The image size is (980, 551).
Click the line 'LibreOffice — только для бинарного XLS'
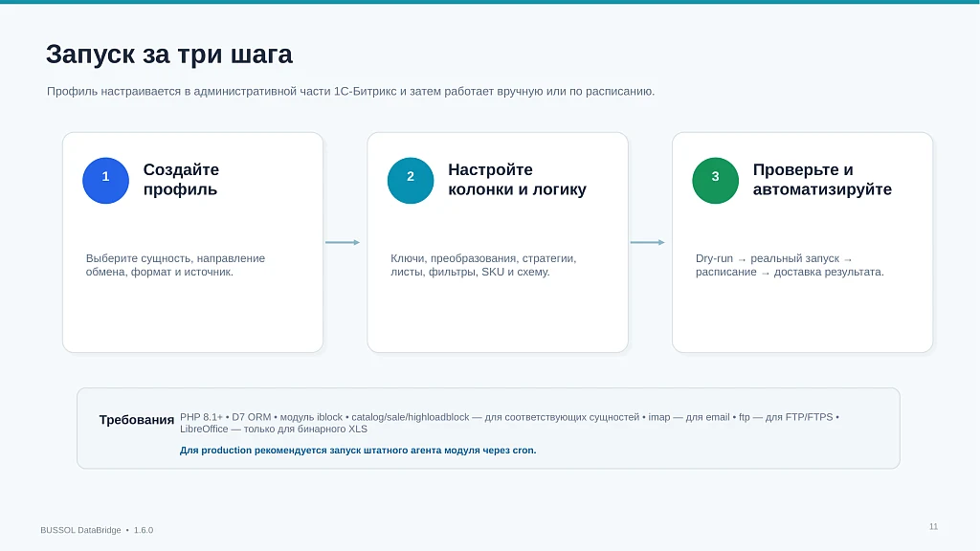pyautogui.click(x=274, y=430)
